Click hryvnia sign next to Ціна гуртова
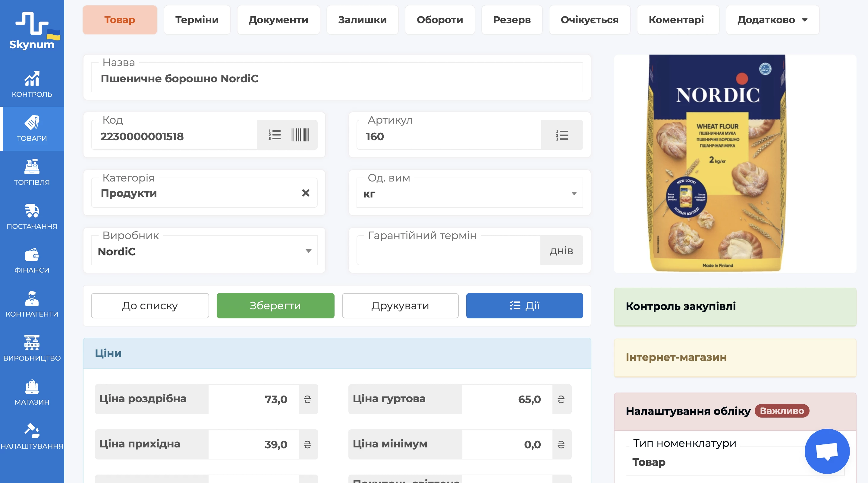868x483 pixels. 561,399
